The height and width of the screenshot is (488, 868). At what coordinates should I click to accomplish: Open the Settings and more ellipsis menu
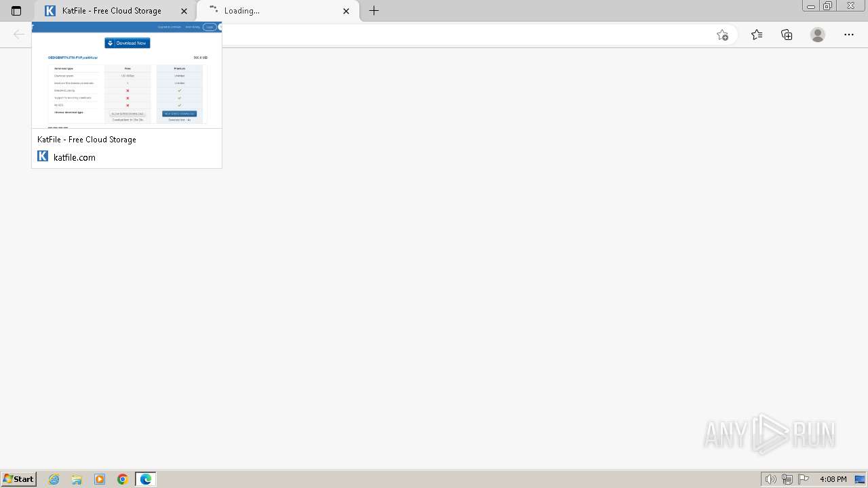(x=849, y=35)
